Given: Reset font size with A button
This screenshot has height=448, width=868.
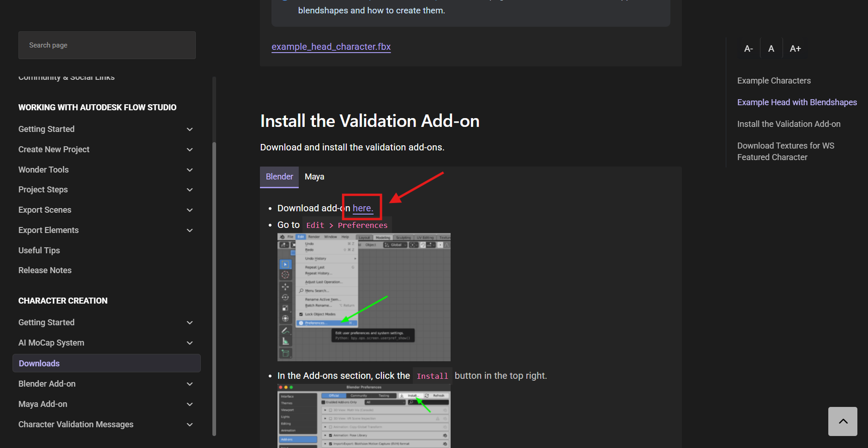Looking at the screenshot, I should (x=771, y=48).
